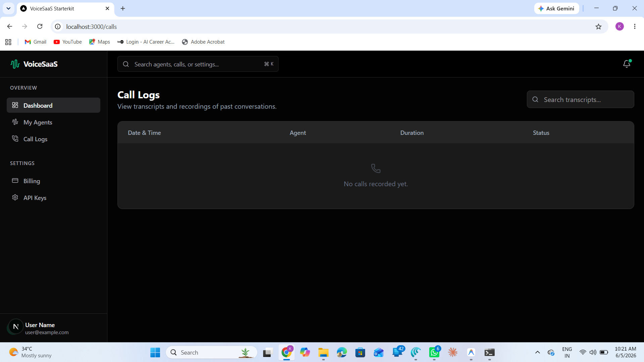Open the Login - AI Career Ac... bookmark
This screenshot has height=362, width=644.
[x=146, y=42]
